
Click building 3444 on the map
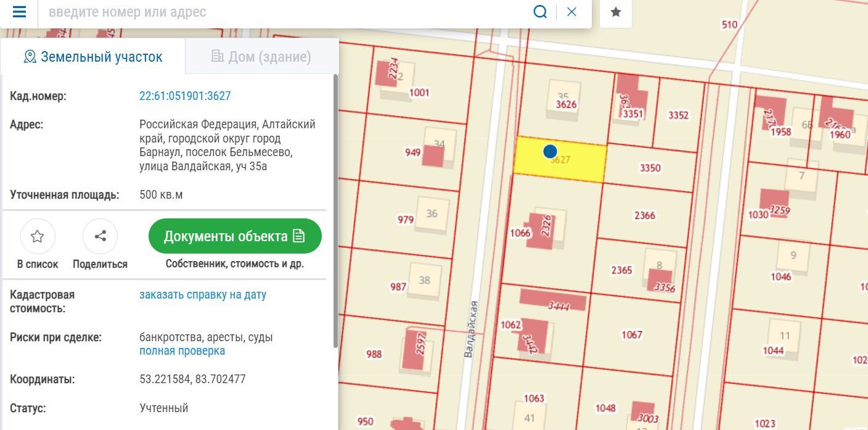(x=553, y=300)
